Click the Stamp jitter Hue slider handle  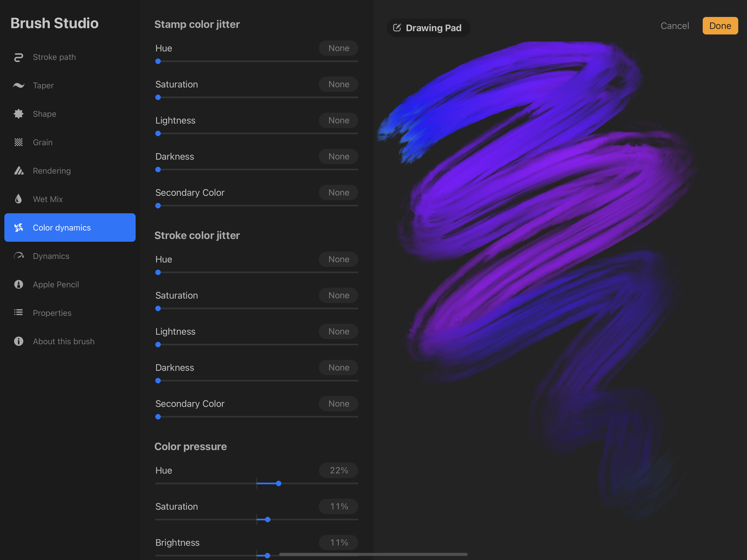coord(158,62)
